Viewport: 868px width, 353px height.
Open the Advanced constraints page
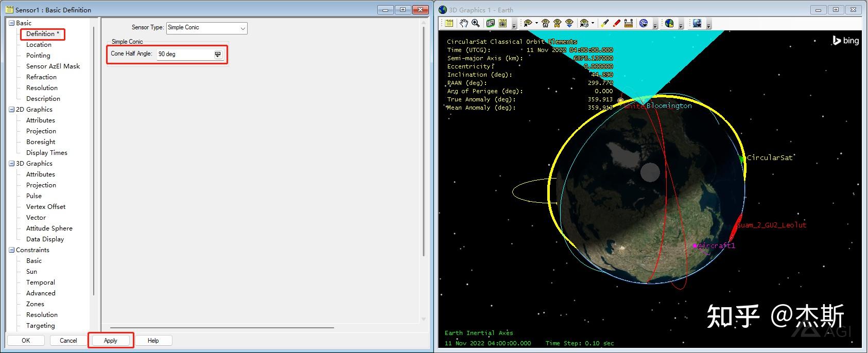tap(41, 293)
